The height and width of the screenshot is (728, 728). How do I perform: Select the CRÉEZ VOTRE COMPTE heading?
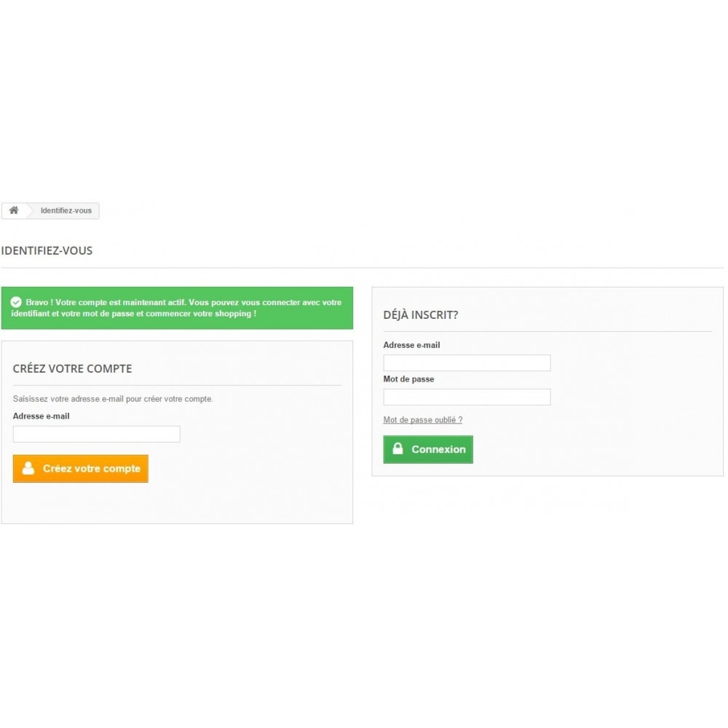[x=72, y=368]
